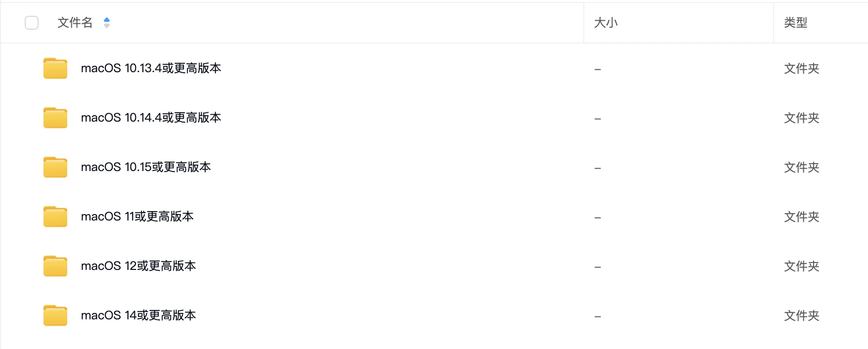Open folder named macOS 10.14.4或更高版本
Screen dimensions: 868x349
(151, 118)
